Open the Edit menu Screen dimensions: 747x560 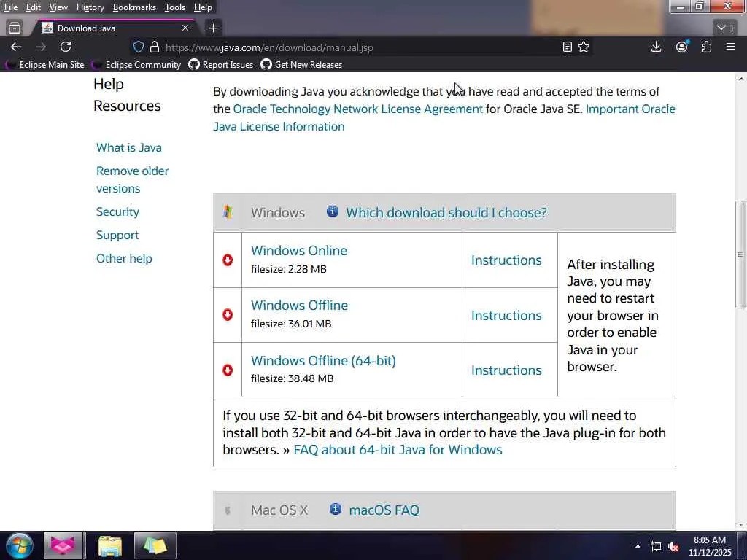[x=33, y=7]
